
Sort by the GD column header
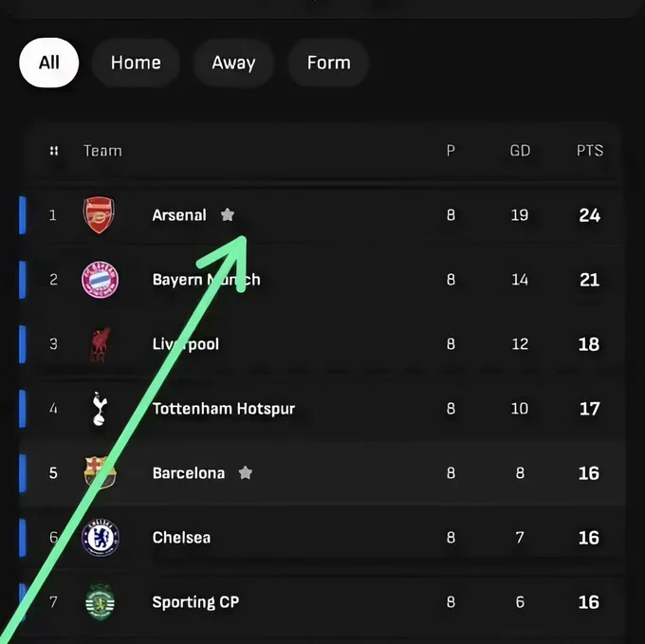(520, 151)
